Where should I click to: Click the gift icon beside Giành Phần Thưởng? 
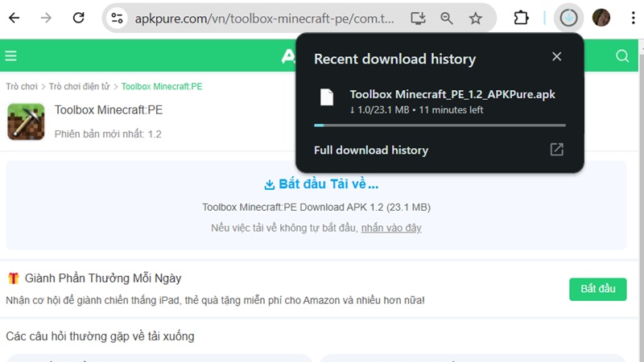pyautogui.click(x=13, y=278)
